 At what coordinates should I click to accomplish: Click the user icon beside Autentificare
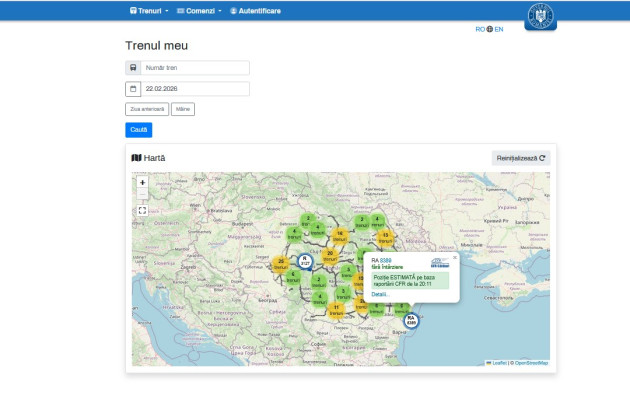pyautogui.click(x=233, y=11)
